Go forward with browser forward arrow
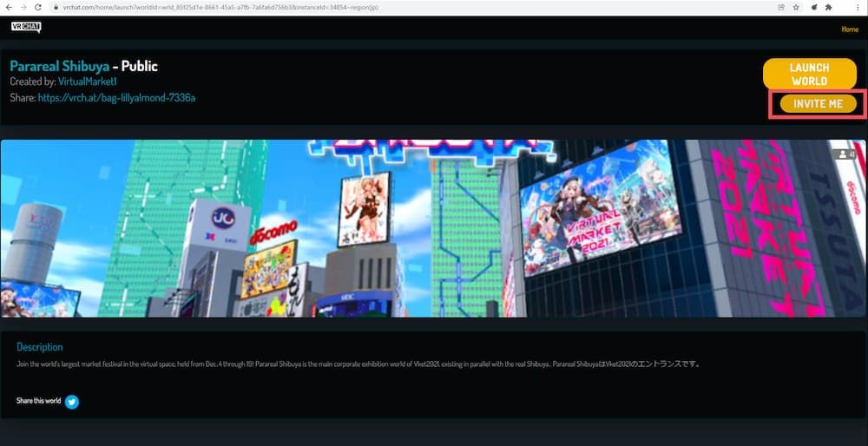This screenshot has height=446, width=868. (23, 8)
